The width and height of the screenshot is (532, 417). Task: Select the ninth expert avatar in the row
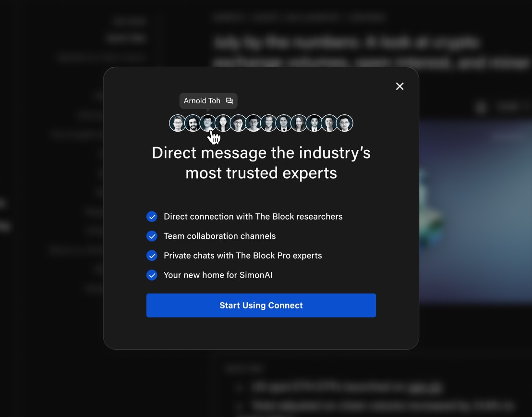click(299, 123)
